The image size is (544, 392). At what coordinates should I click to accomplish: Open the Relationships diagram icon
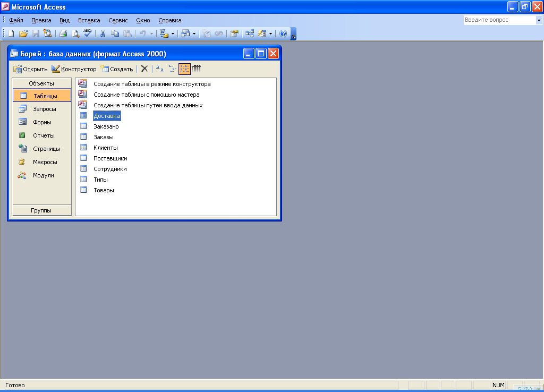[x=250, y=33]
